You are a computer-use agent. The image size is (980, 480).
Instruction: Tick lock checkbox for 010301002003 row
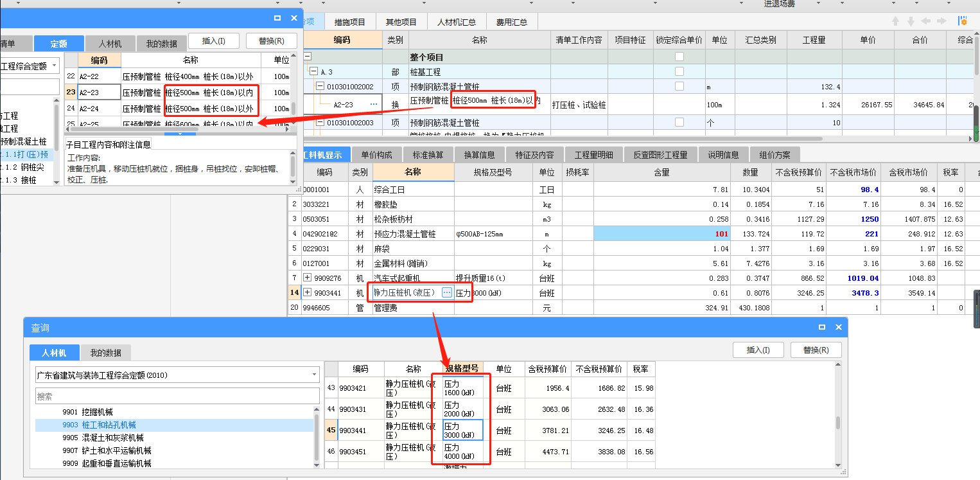tap(679, 122)
